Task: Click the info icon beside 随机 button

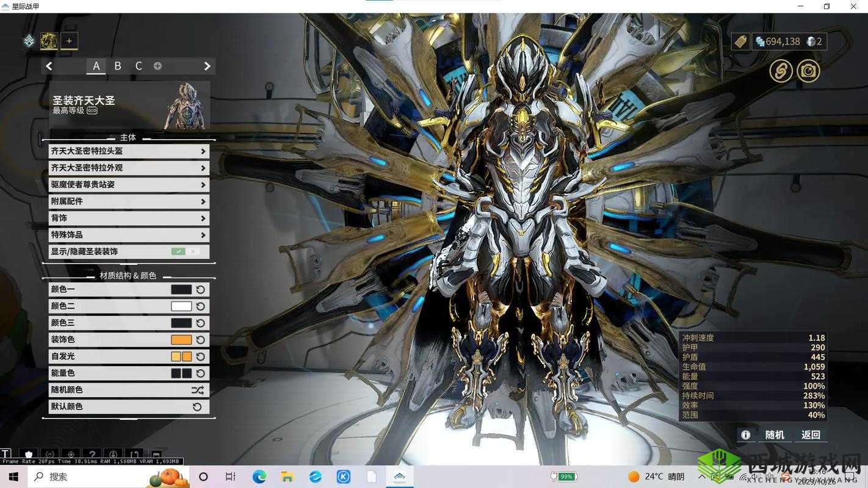Action: click(x=745, y=435)
